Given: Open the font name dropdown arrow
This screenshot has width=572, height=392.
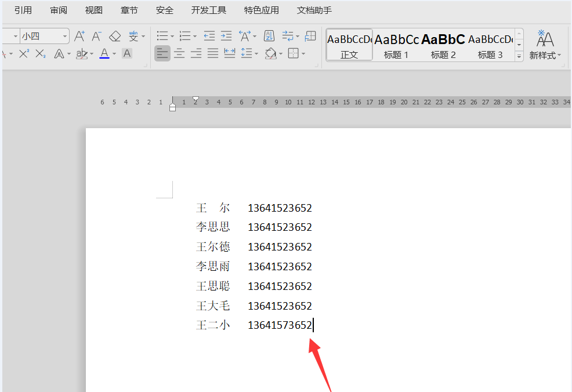Looking at the screenshot, I should [x=15, y=36].
